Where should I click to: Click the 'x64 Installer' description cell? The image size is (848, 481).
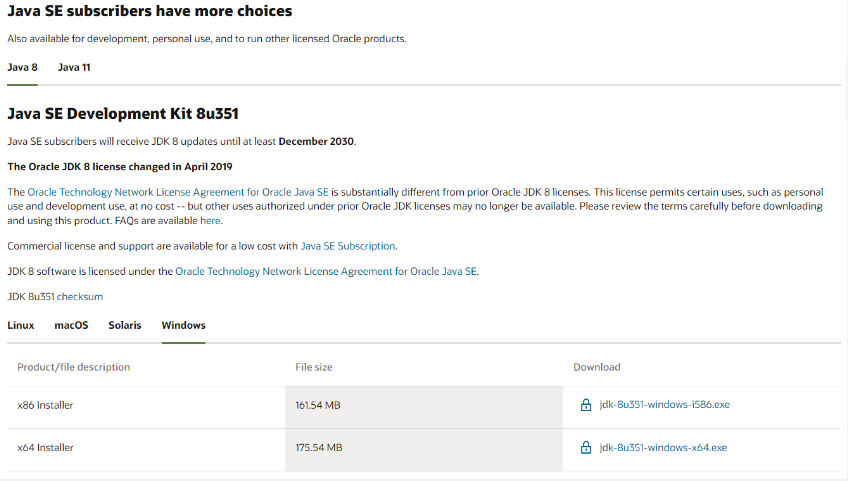coord(146,448)
